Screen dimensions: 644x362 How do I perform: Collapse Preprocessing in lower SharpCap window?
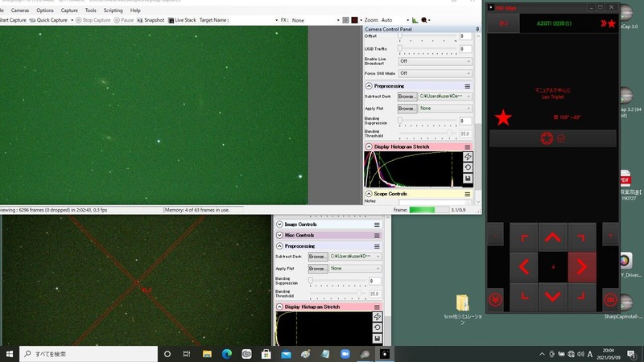[x=279, y=246]
